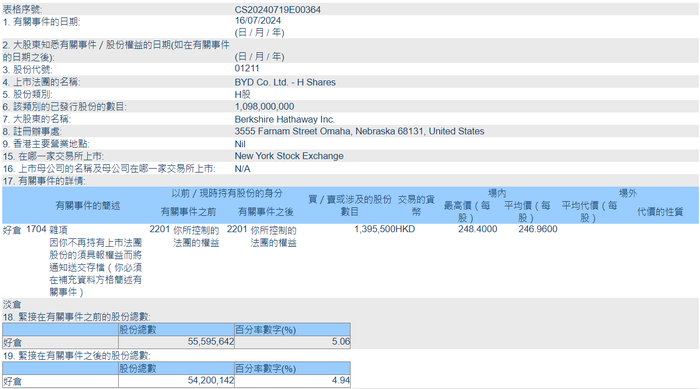Click the 代價的性質 column header
Screen dimensions: 700x389
tap(660, 212)
